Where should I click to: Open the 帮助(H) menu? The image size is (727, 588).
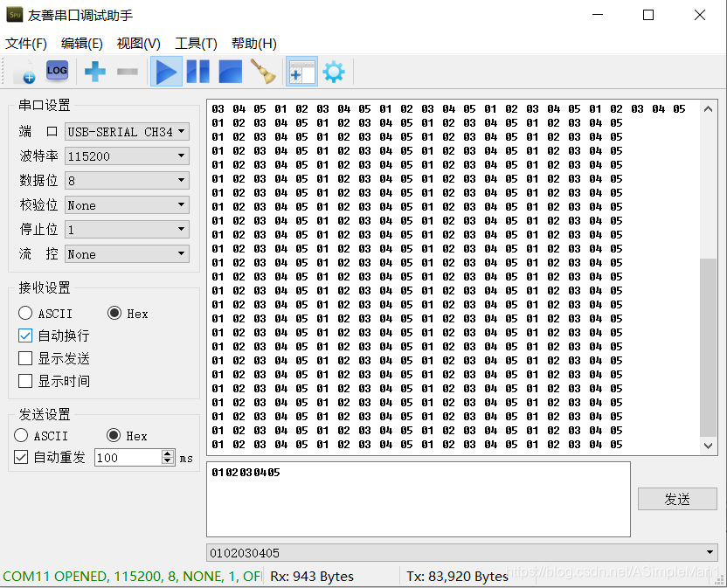254,44
